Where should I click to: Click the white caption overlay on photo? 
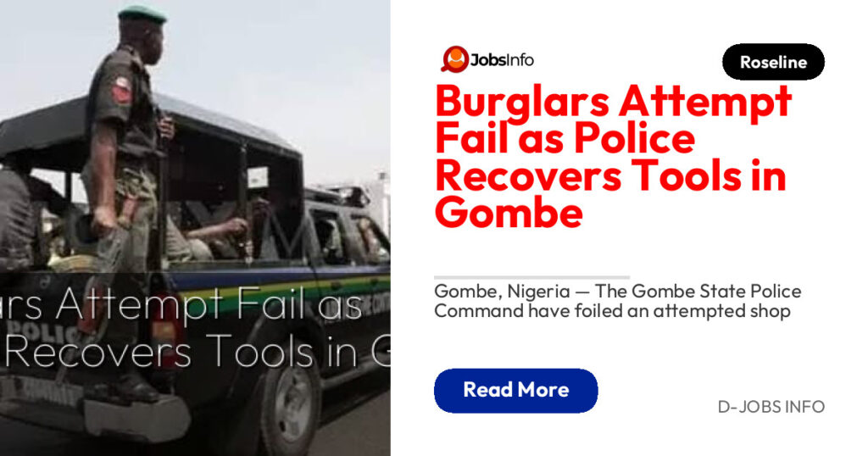pyautogui.click(x=195, y=328)
